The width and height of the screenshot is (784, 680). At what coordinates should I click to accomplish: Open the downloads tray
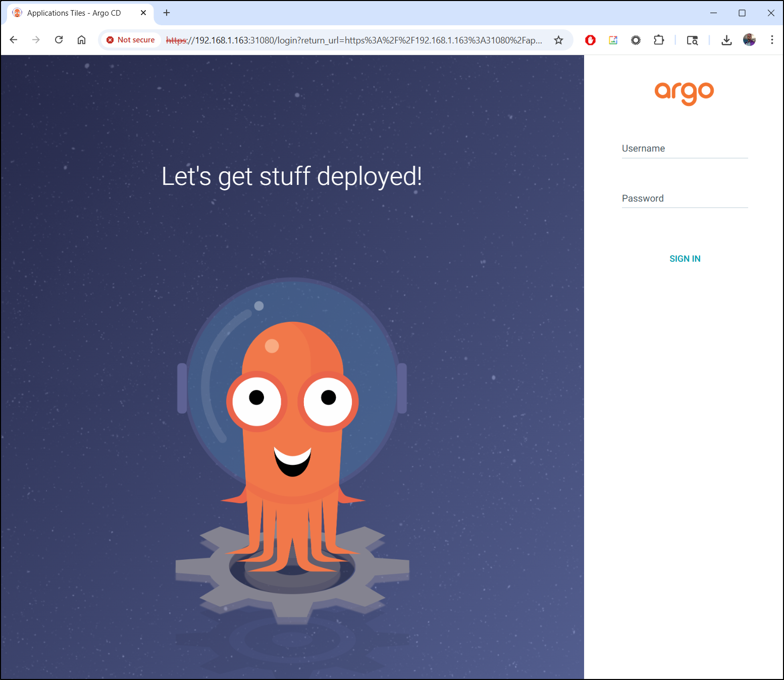[726, 40]
